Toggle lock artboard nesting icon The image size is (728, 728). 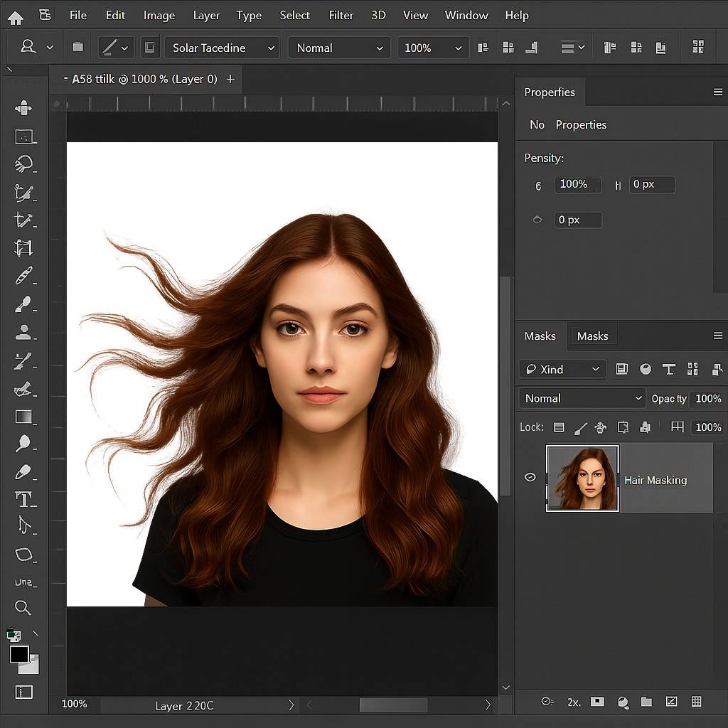point(623,427)
